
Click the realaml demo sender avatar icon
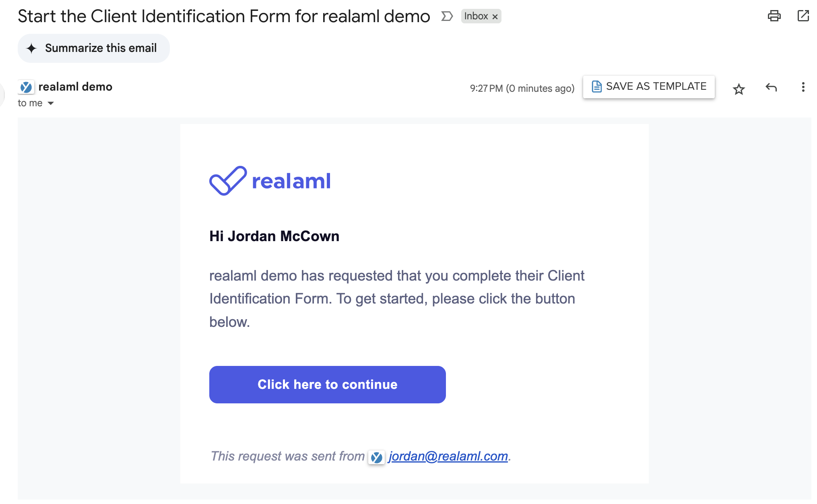[26, 87]
